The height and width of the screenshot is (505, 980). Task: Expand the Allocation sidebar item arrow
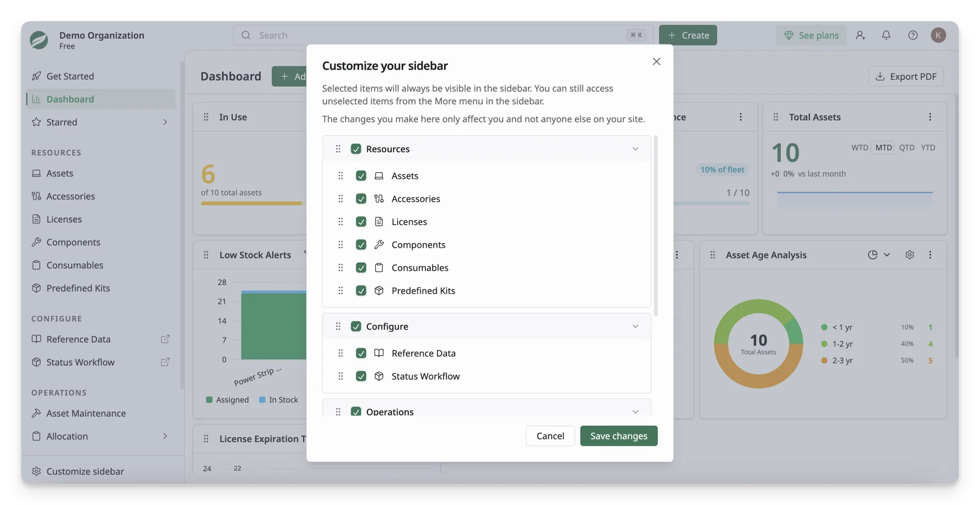coord(165,436)
